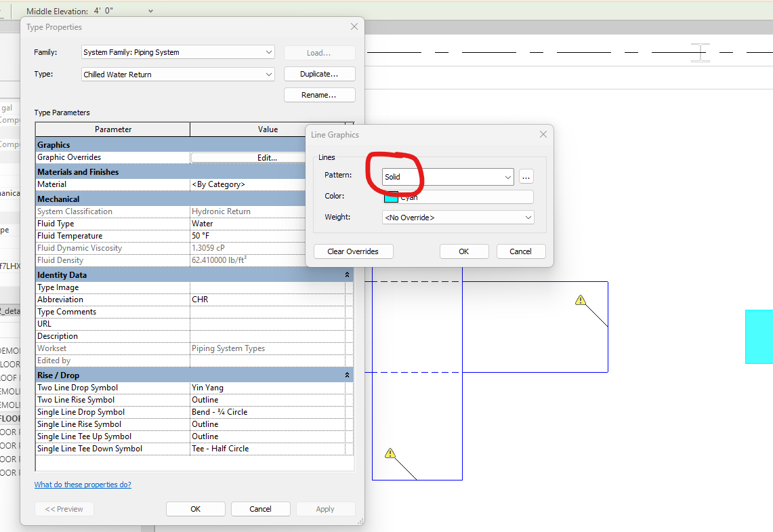
Task: Open the Pattern dropdown in Line Graphics
Action: click(507, 176)
